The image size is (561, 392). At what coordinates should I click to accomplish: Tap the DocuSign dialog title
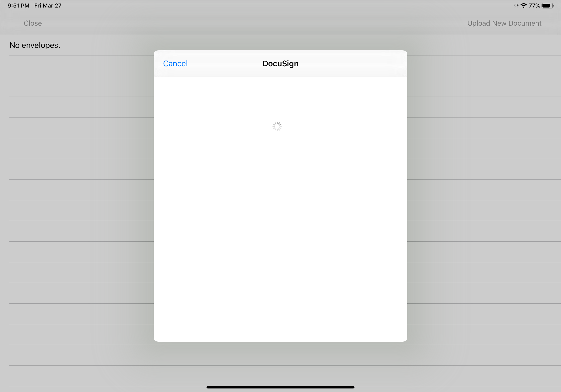pyautogui.click(x=280, y=63)
